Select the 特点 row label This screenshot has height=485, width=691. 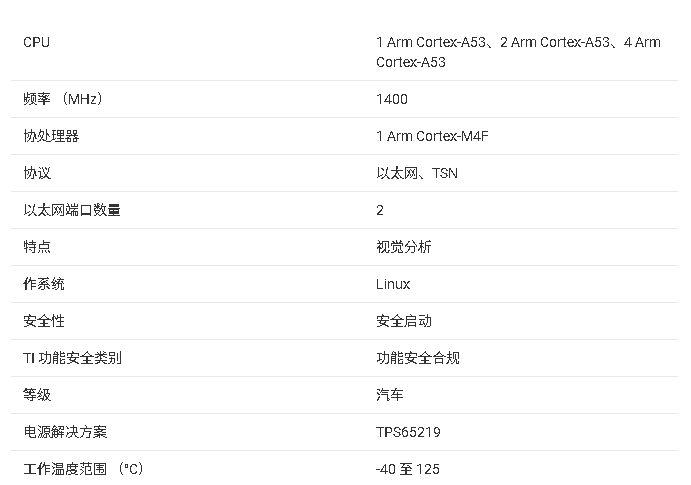coord(37,247)
